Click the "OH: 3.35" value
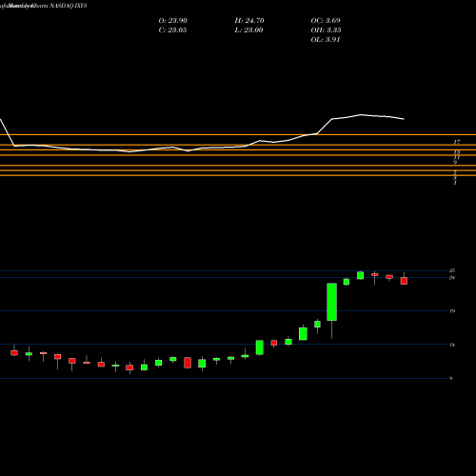This screenshot has width=476, height=476. click(326, 30)
